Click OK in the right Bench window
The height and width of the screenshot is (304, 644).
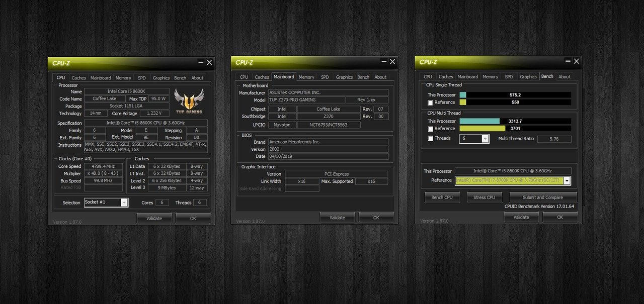click(x=560, y=217)
